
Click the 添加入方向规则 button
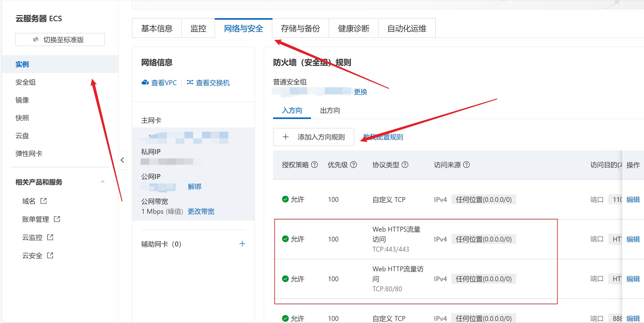pos(314,137)
